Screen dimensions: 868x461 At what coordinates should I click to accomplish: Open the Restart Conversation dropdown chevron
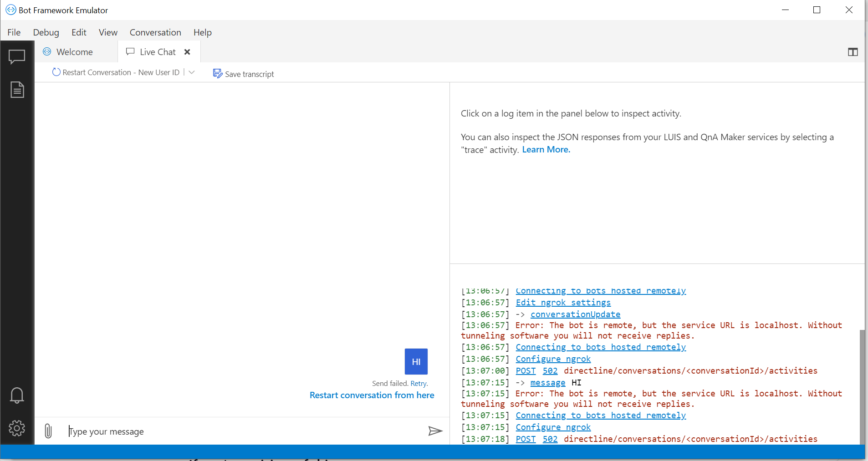[x=192, y=72]
